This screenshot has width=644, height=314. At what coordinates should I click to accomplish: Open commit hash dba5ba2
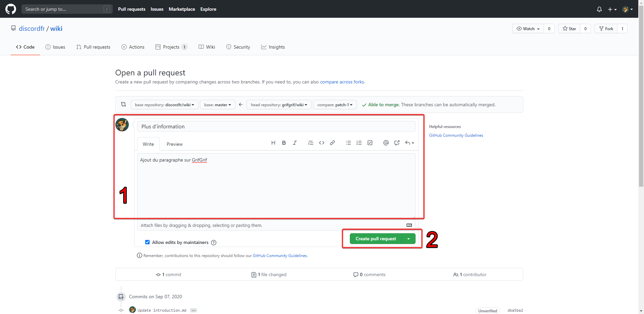point(515,310)
